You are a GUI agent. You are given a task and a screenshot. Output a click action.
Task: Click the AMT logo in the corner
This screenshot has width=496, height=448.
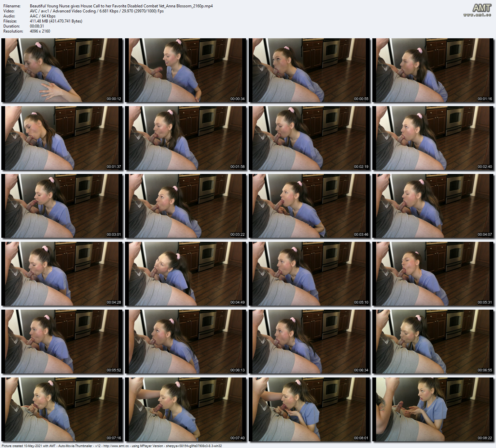[x=482, y=8]
